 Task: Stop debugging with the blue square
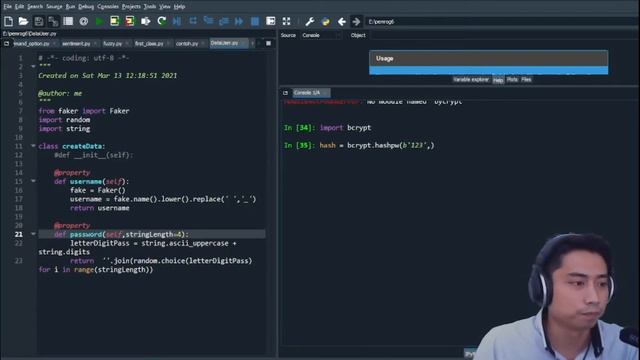pyautogui.click(x=255, y=21)
